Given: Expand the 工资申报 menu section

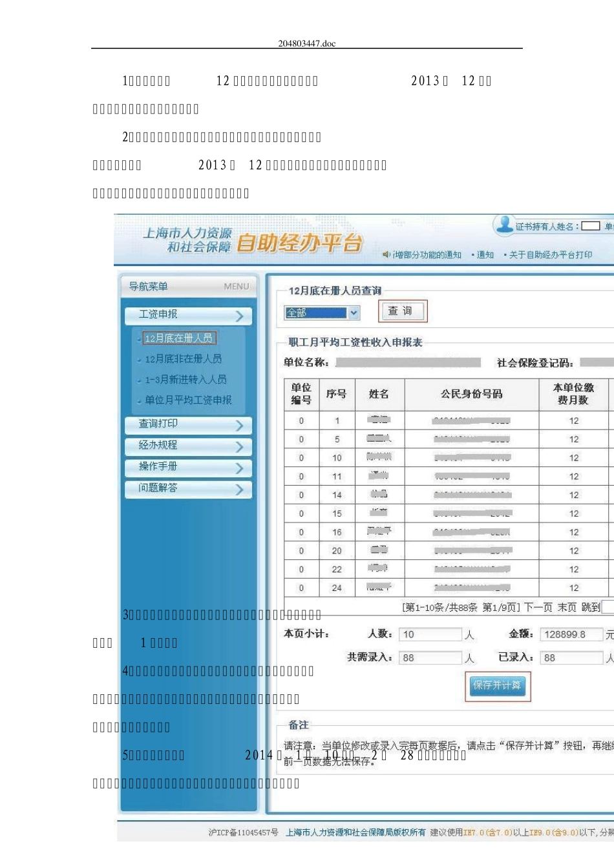Looking at the screenshot, I should coord(188,315).
